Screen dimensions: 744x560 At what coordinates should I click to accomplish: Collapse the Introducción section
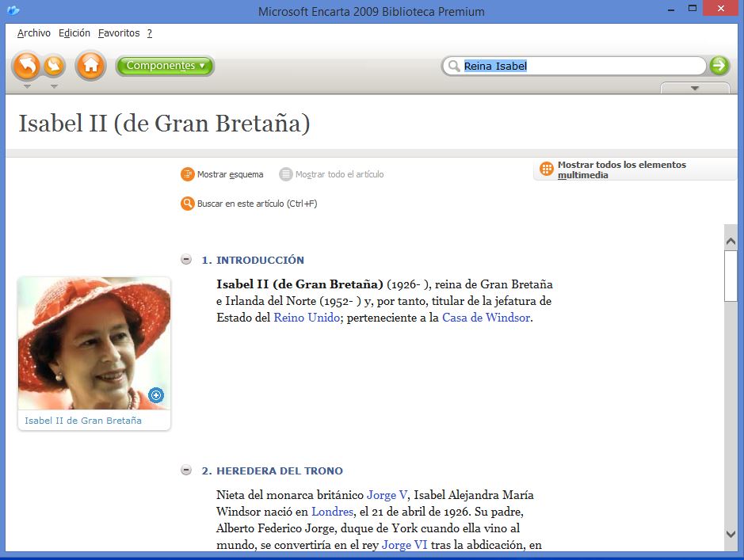pyautogui.click(x=186, y=259)
